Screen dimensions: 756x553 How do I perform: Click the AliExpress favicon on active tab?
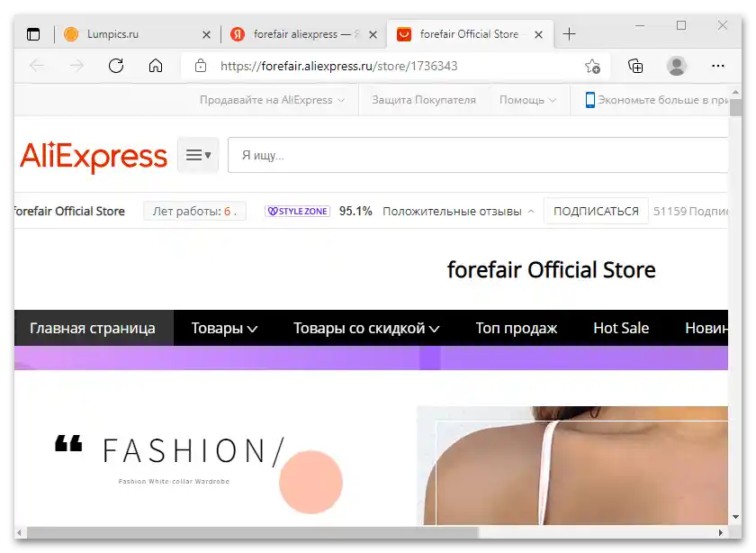click(x=404, y=34)
